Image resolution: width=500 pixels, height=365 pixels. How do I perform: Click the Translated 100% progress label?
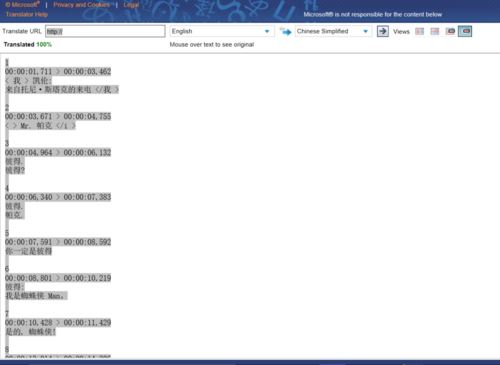pyautogui.click(x=28, y=44)
